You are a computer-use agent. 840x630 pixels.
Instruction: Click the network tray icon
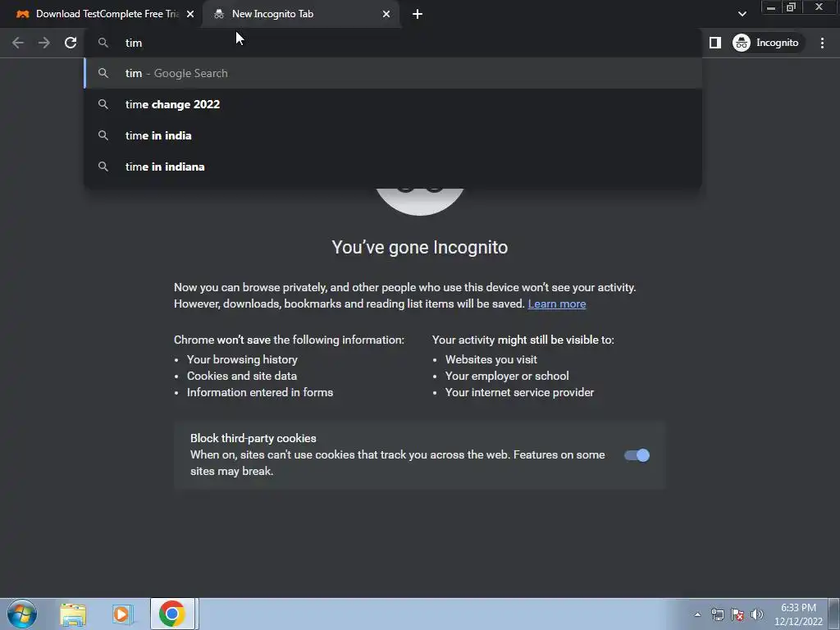tap(717, 615)
